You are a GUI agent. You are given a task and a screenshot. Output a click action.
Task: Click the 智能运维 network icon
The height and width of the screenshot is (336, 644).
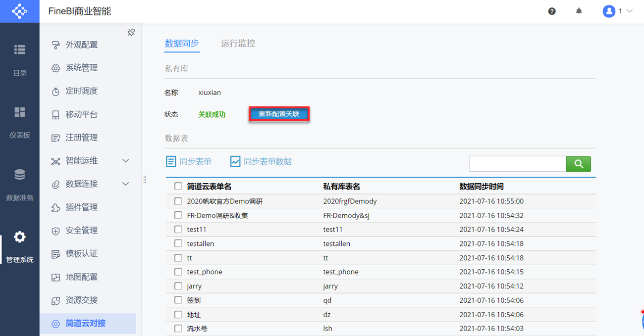point(56,161)
